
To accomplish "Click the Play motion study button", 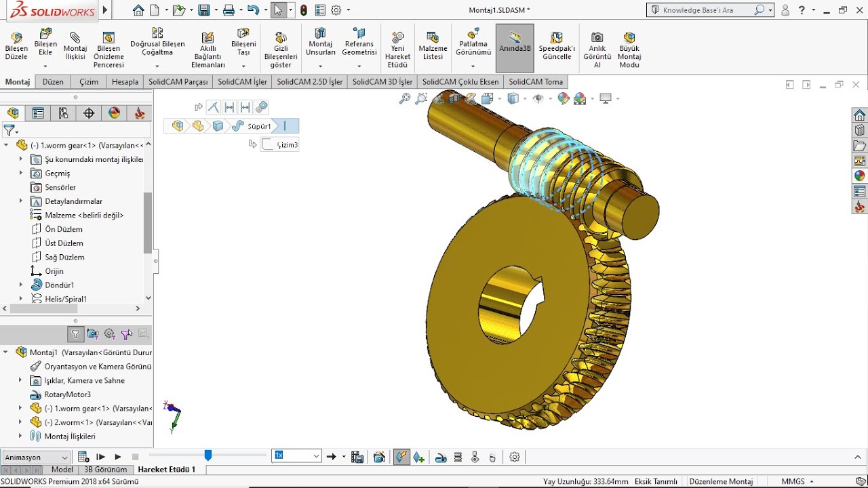I will (118, 457).
